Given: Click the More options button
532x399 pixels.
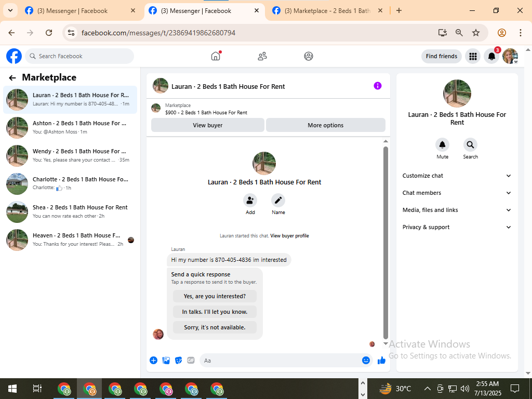Looking at the screenshot, I should pos(326,125).
